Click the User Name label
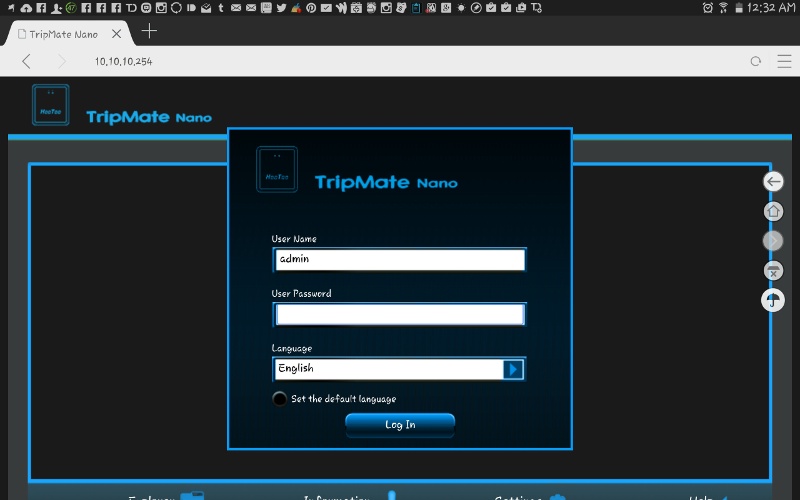The width and height of the screenshot is (800, 500). [x=294, y=239]
